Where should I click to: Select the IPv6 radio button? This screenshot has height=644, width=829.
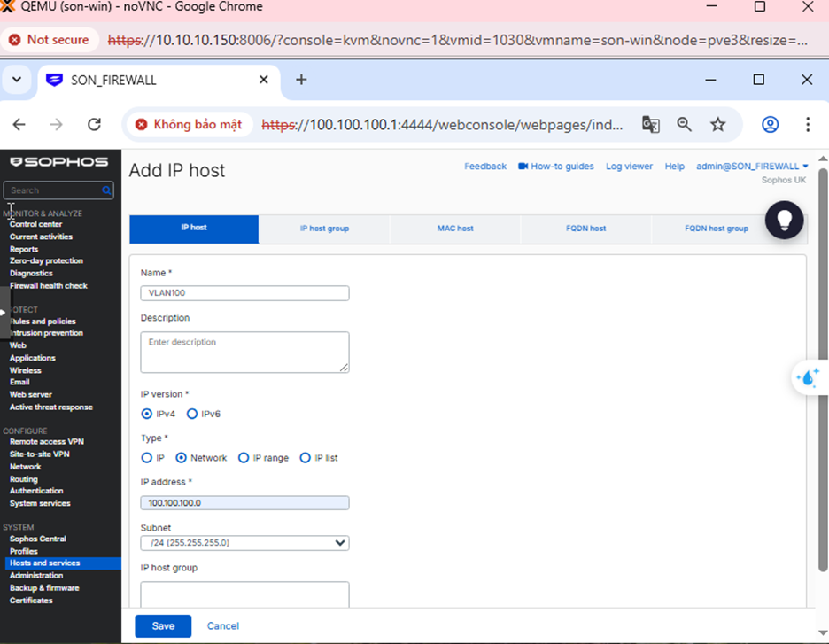pyautogui.click(x=192, y=414)
